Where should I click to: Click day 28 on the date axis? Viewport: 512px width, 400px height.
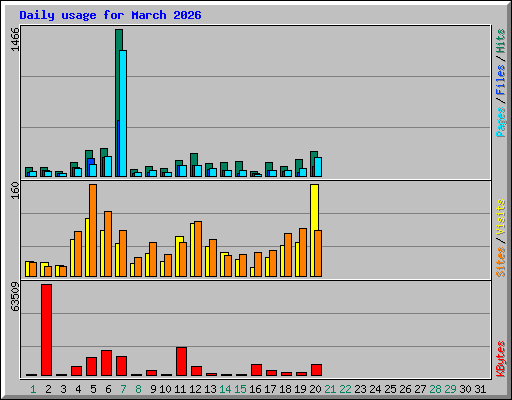(x=435, y=389)
